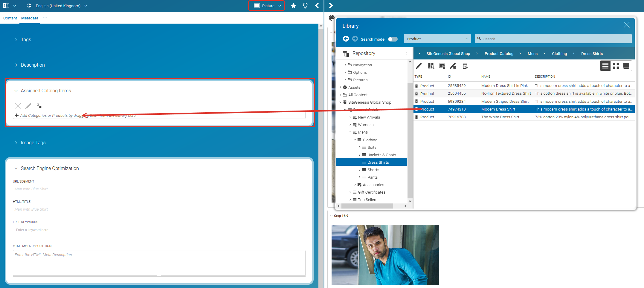Switch to the Content tab
Viewport: 644px width, 288px height.
[x=10, y=18]
